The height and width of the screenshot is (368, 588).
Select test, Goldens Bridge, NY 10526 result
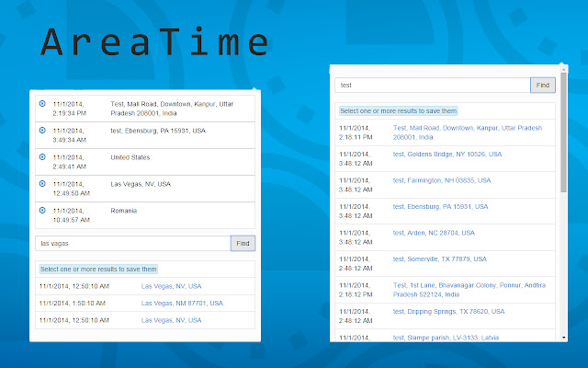click(x=447, y=154)
